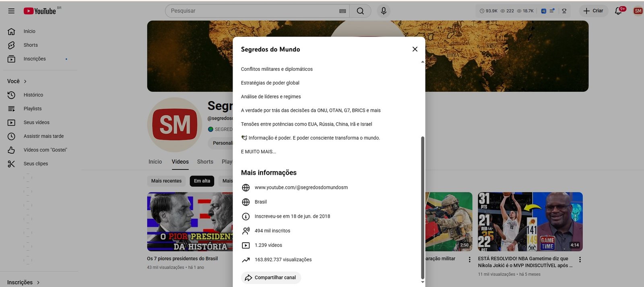The height and width of the screenshot is (287, 644).
Task: Open the vidIQ extension icon
Action: coord(544,11)
